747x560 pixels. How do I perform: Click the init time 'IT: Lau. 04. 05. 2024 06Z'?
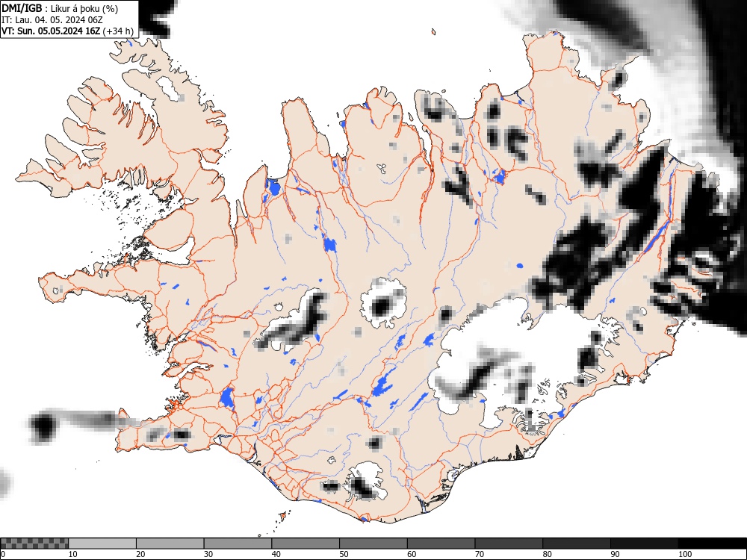[x=52, y=20]
